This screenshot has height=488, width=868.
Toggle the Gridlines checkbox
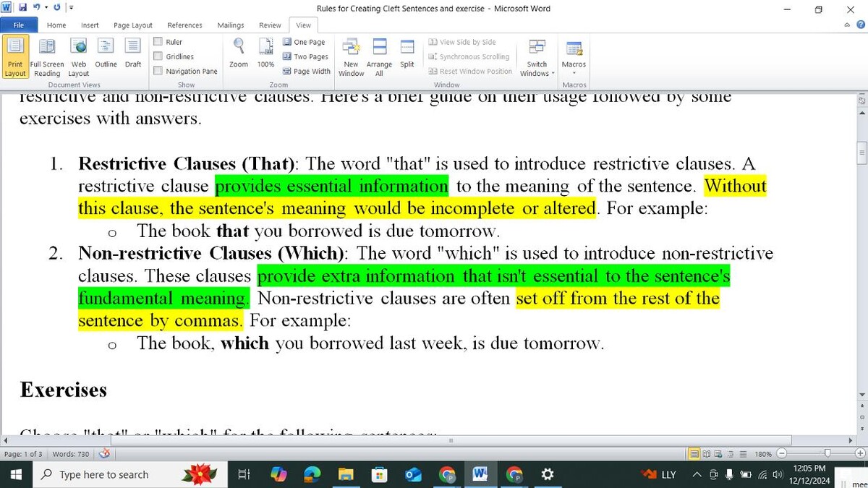tap(158, 56)
